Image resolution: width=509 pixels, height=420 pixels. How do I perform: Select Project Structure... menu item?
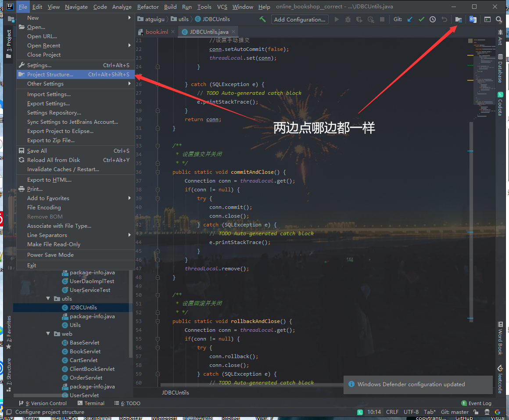(75, 74)
